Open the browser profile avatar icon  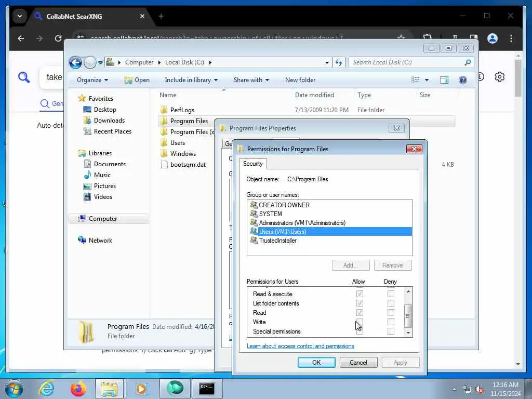point(493,38)
